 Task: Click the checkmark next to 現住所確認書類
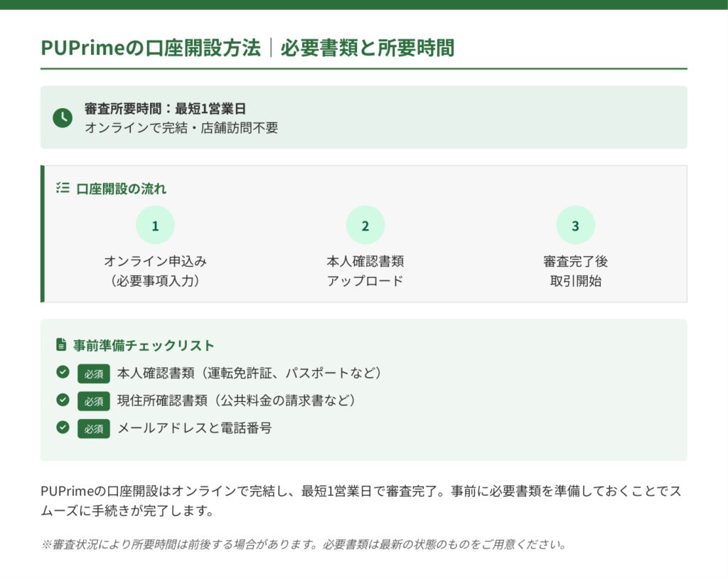63,400
